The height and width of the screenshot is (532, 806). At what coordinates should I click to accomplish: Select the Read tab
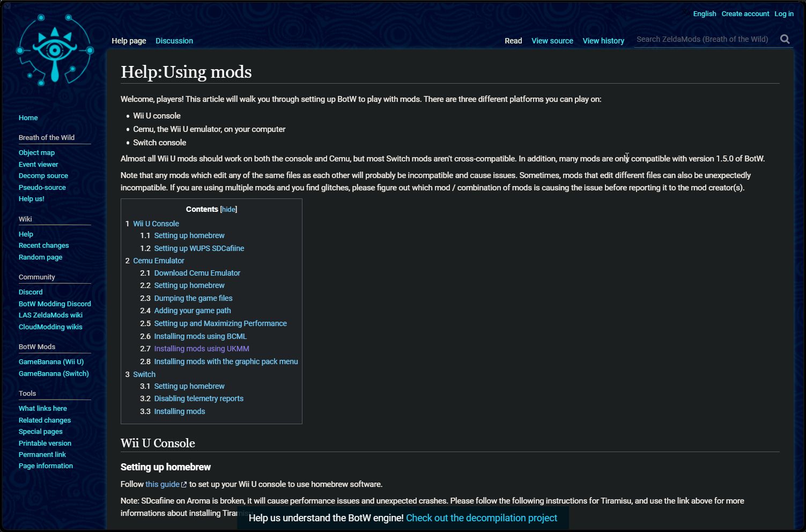(x=513, y=41)
